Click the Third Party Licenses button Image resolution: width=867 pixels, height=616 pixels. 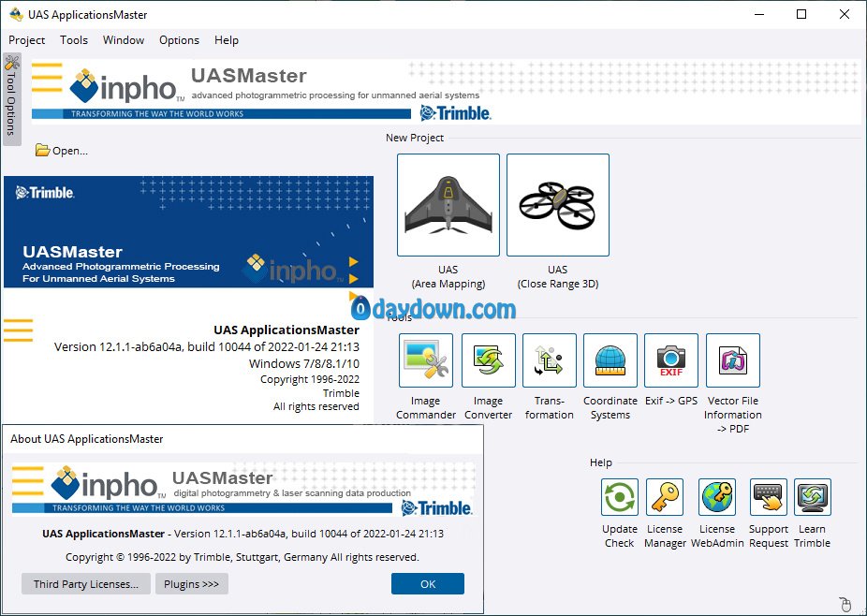coord(86,584)
